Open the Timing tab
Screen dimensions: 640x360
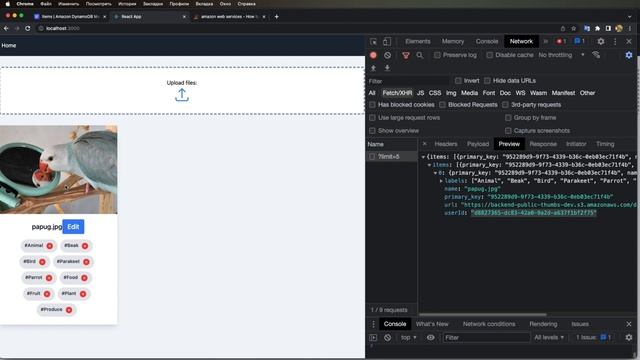click(x=605, y=144)
